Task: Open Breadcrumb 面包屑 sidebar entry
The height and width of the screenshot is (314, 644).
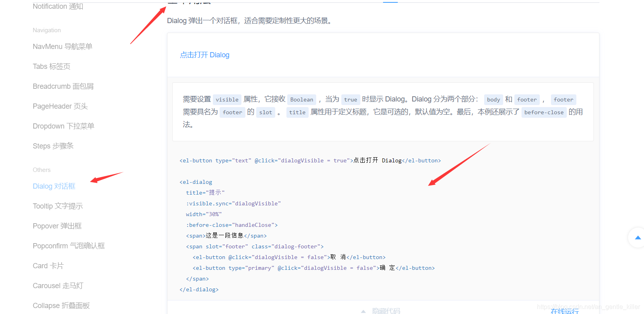Action: [x=63, y=86]
